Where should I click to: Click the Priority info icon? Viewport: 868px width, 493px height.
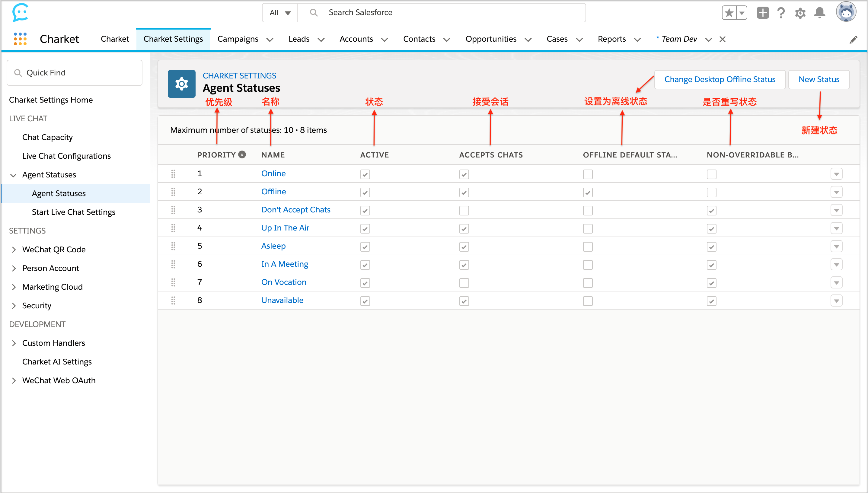[242, 154]
